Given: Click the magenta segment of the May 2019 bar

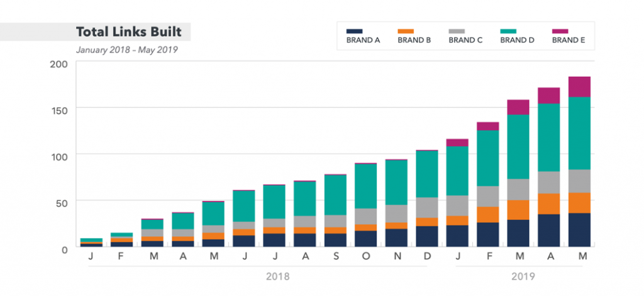Looking at the screenshot, I should [579, 87].
